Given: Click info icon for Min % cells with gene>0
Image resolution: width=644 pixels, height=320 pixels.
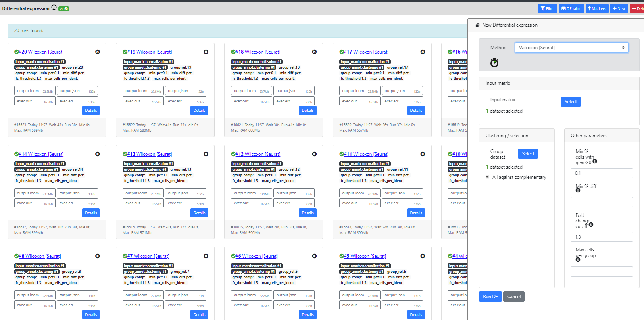Looking at the screenshot, I should [x=595, y=161].
